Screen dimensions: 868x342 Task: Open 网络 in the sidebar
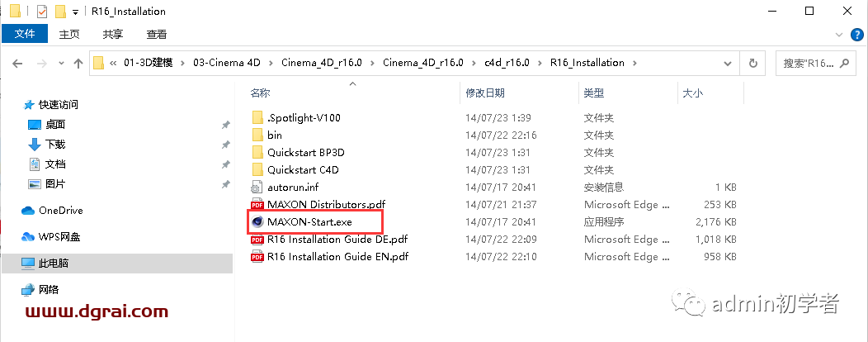pyautogui.click(x=49, y=289)
